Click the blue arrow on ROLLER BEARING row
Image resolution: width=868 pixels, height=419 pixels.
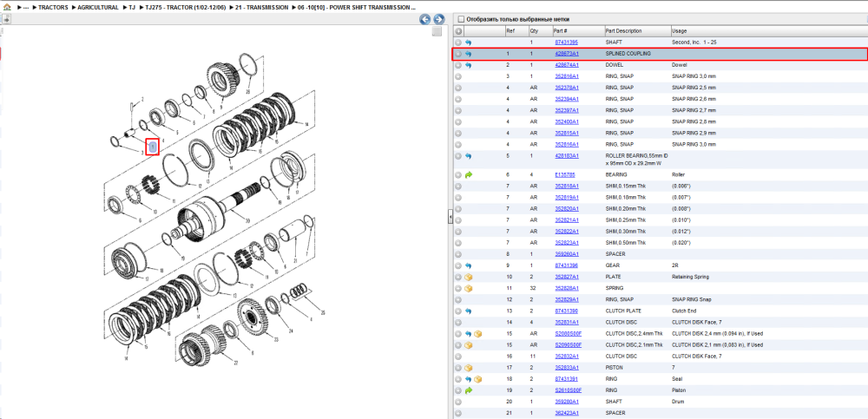[468, 156]
